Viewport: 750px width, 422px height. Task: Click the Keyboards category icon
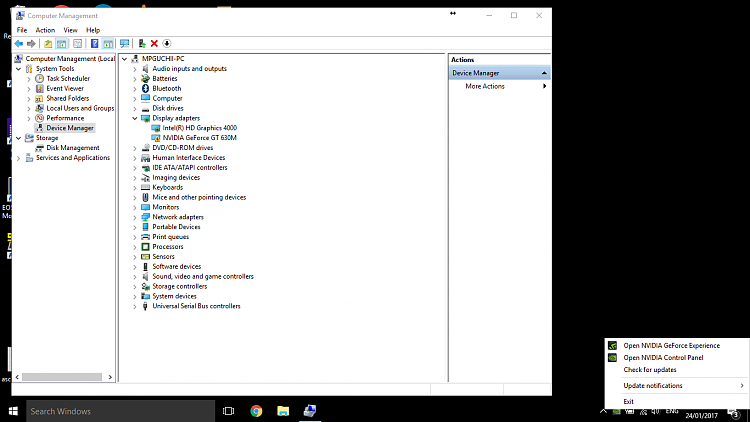click(145, 188)
